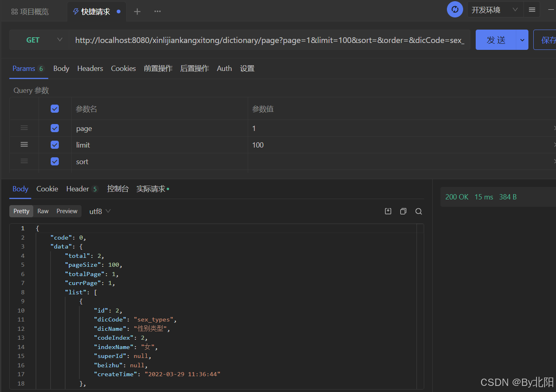Click the request URL input field

[269, 40]
